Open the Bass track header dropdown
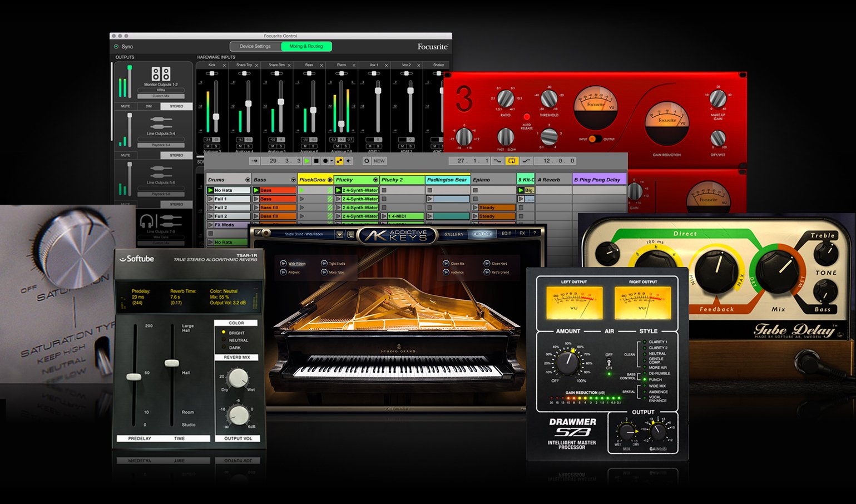 (x=293, y=180)
